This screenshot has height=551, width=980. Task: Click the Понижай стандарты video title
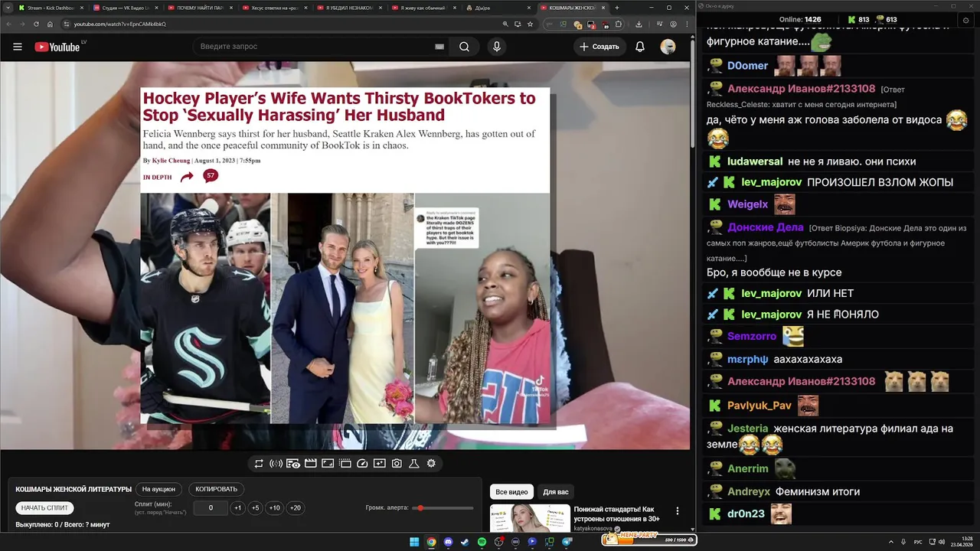[x=617, y=514]
